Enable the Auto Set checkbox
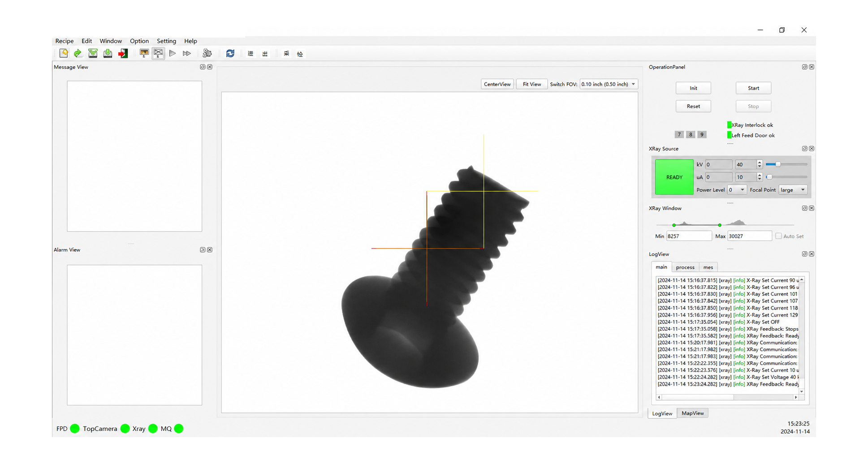868x464 pixels. click(x=778, y=236)
